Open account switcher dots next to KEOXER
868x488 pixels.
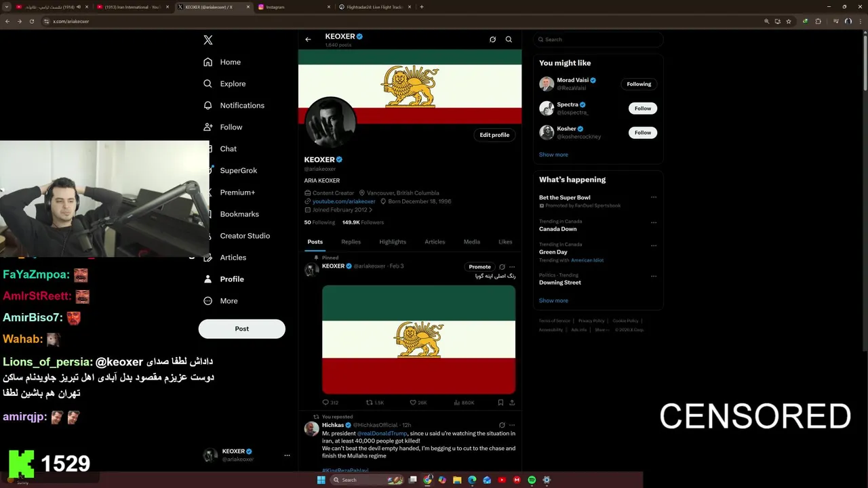287,455
